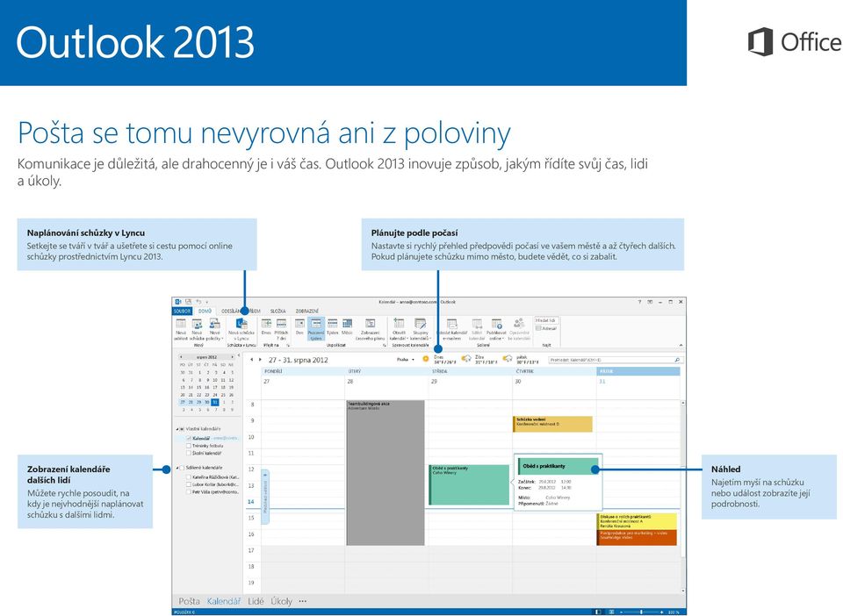
Task: Enable the Školní kalendář checkbox
Action: click(189, 454)
